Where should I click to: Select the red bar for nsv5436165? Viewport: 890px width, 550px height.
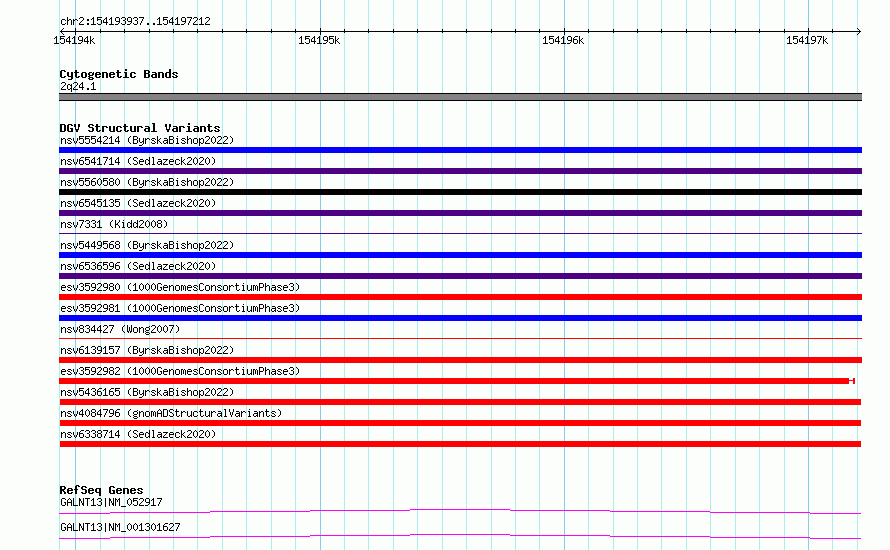coord(460,402)
